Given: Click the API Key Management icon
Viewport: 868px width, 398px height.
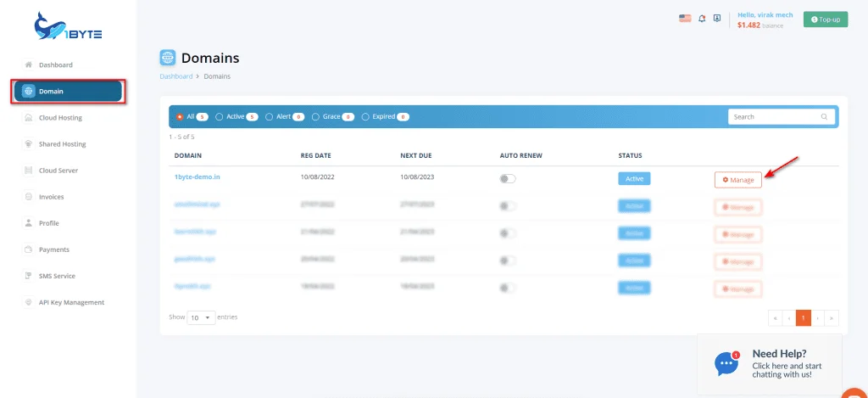Looking at the screenshot, I should pos(28,303).
